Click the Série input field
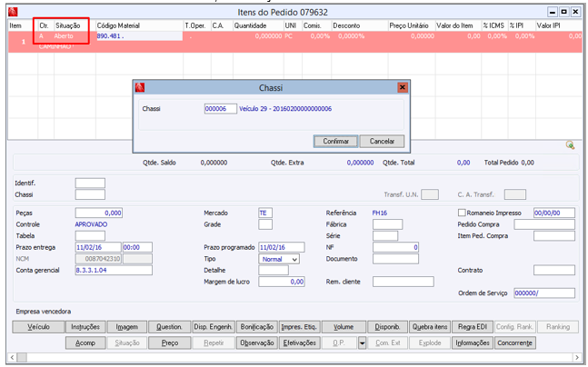This screenshot has width=588, height=367. coord(385,236)
